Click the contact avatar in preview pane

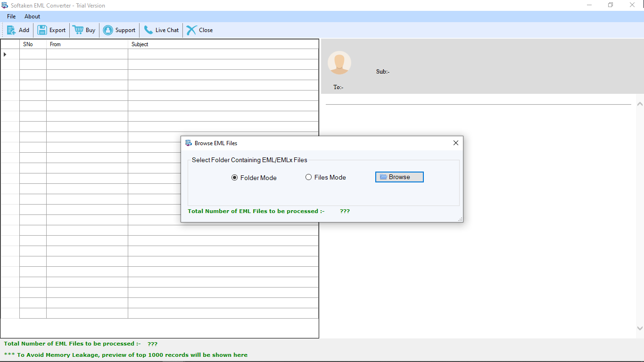[339, 63]
